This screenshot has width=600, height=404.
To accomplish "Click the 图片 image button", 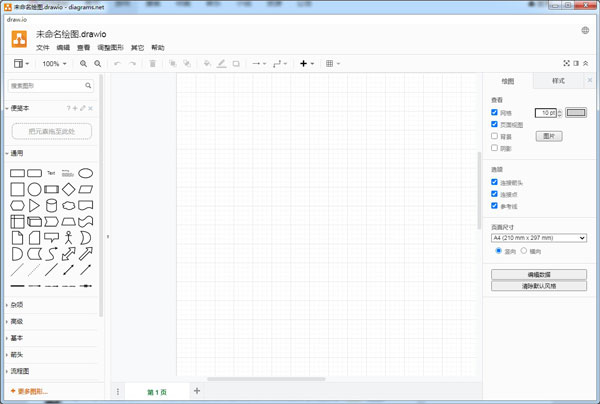I will pos(549,136).
